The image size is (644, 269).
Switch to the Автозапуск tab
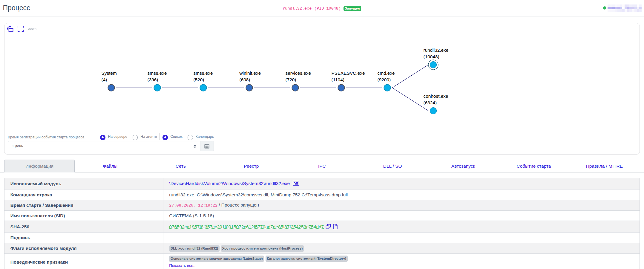(x=463, y=166)
